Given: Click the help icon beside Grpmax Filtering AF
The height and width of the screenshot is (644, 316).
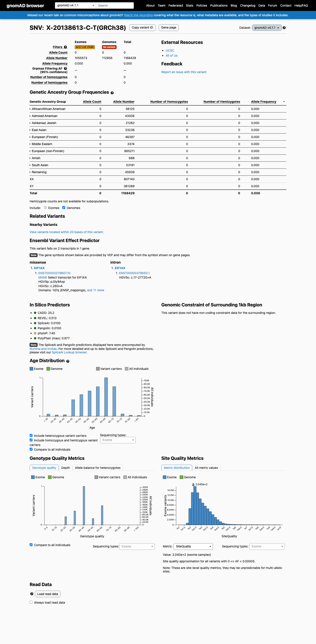Looking at the screenshot, I should click(65, 68).
